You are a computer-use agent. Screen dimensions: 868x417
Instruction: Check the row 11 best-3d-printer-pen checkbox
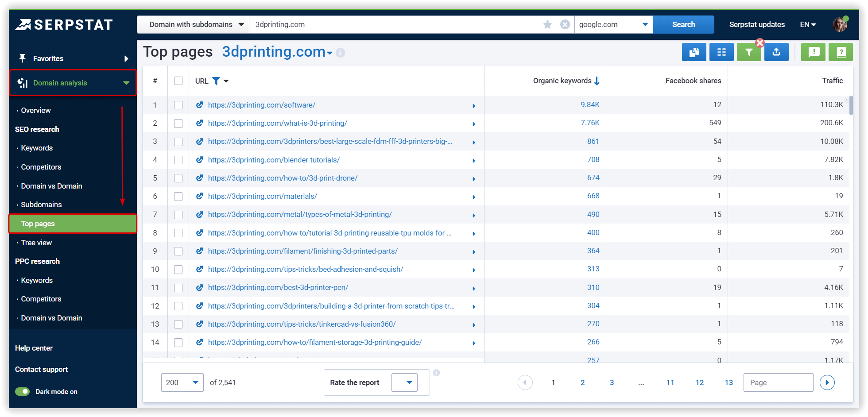(178, 288)
